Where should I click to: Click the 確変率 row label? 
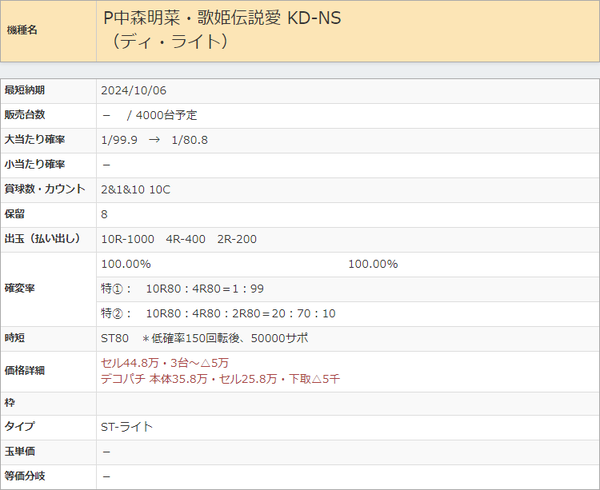(x=19, y=288)
